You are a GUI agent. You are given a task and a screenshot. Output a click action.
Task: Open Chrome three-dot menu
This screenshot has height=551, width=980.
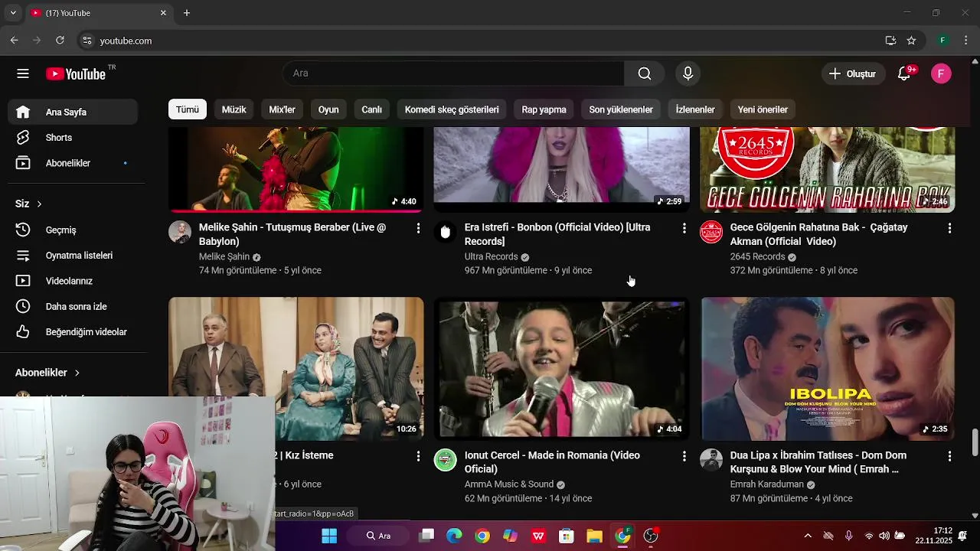[x=965, y=41]
